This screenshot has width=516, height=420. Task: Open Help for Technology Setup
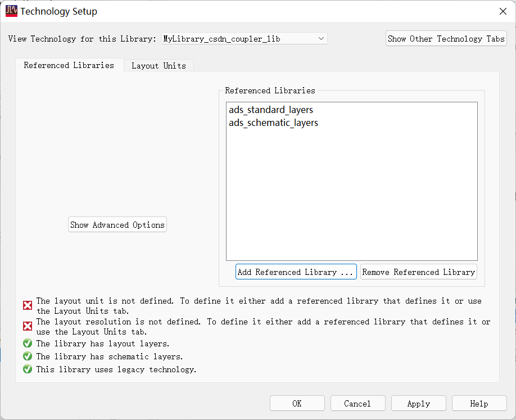479,403
